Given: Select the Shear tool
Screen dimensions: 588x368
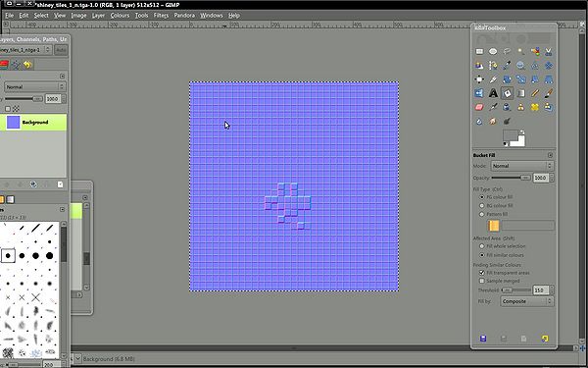Looking at the screenshot, I should [x=535, y=79].
